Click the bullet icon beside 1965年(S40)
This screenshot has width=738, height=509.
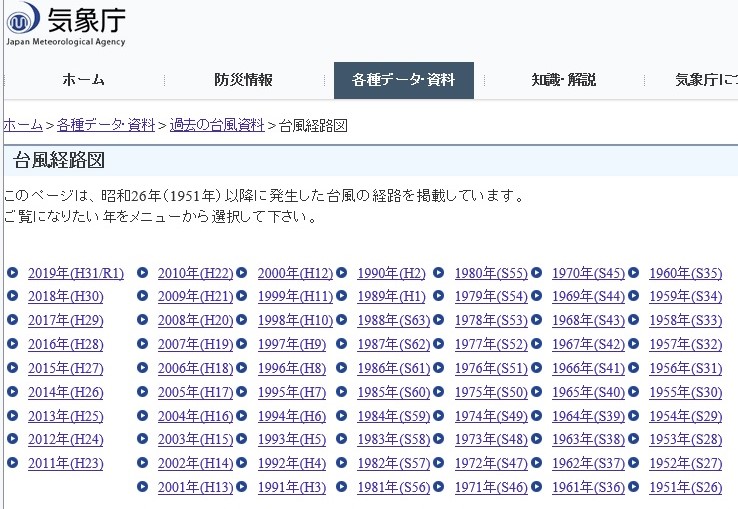[x=537, y=392]
